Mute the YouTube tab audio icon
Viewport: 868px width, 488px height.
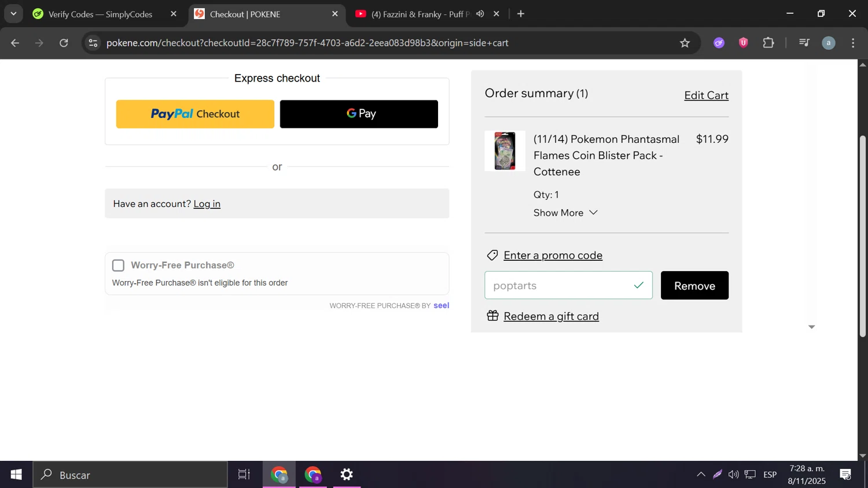click(x=480, y=14)
